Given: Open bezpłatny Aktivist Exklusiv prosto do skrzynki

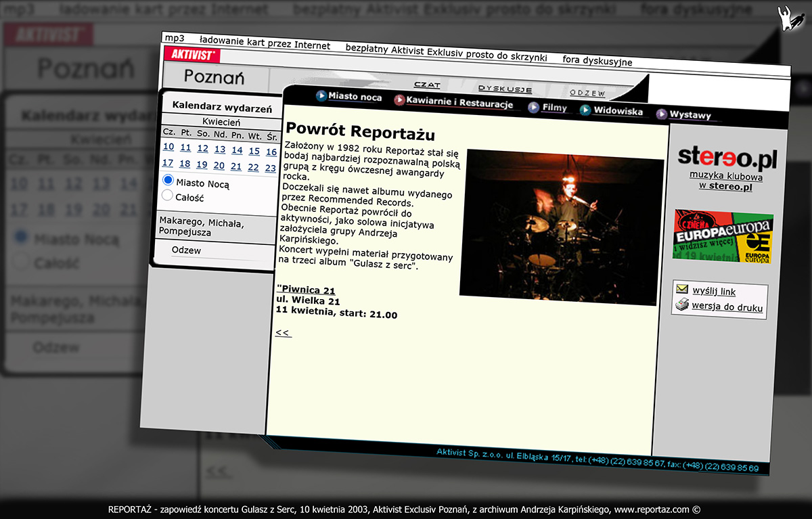Looking at the screenshot, I should point(446,53).
